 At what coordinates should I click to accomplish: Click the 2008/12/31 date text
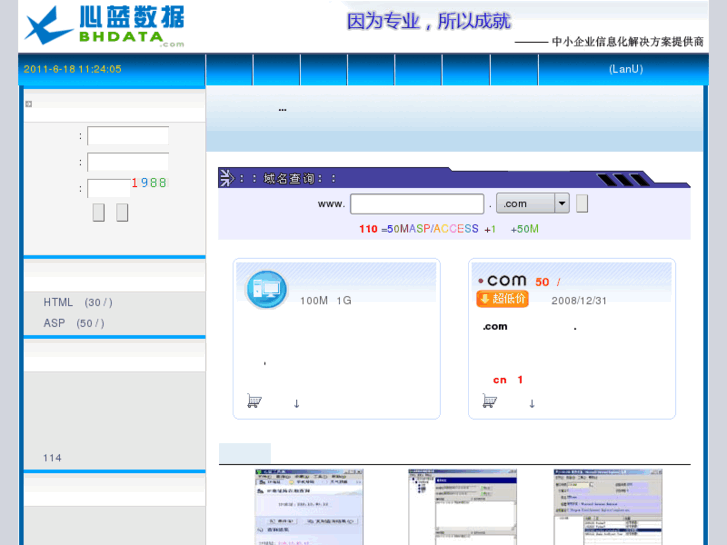pos(579,301)
